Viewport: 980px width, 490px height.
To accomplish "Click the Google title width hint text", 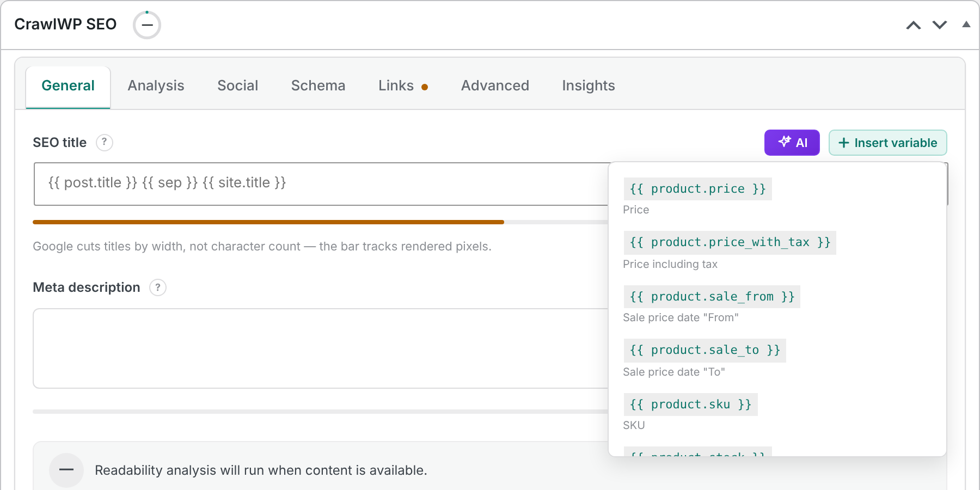I will click(x=262, y=247).
